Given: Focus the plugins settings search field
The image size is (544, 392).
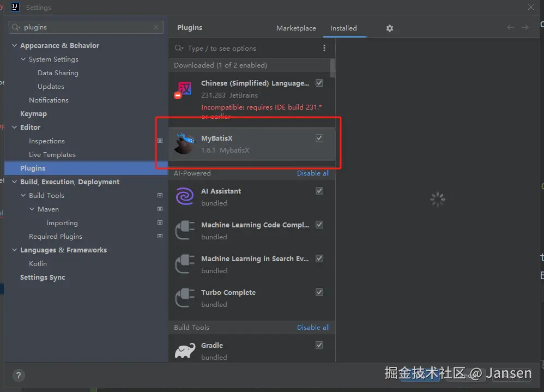Looking at the screenshot, I should click(86, 27).
